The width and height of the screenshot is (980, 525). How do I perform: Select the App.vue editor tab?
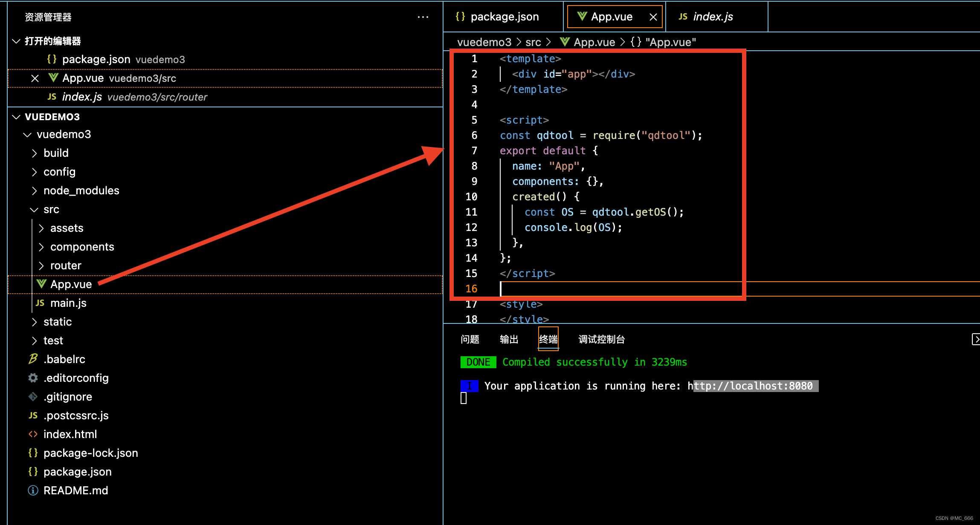[615, 17]
